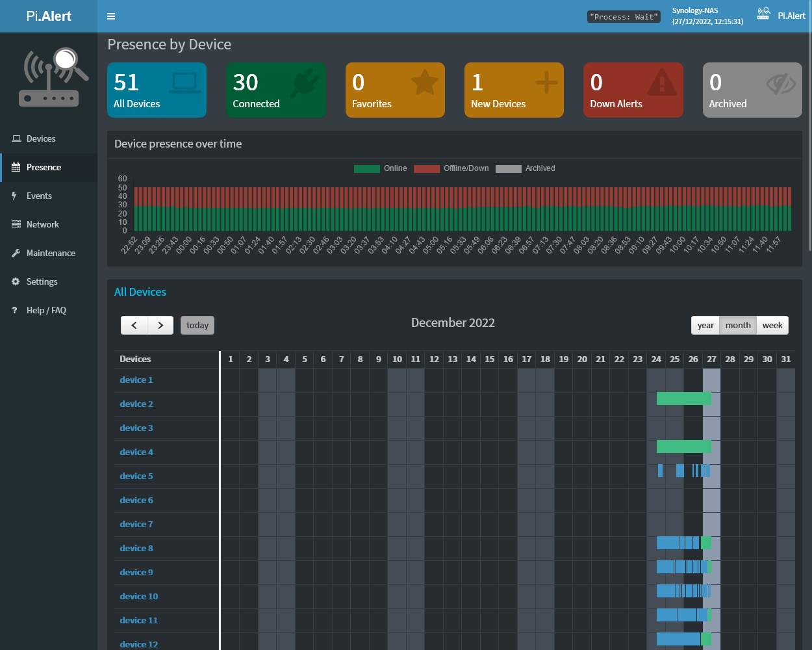Image resolution: width=812 pixels, height=650 pixels.
Task: Open the device 5 details link
Action: (x=136, y=476)
